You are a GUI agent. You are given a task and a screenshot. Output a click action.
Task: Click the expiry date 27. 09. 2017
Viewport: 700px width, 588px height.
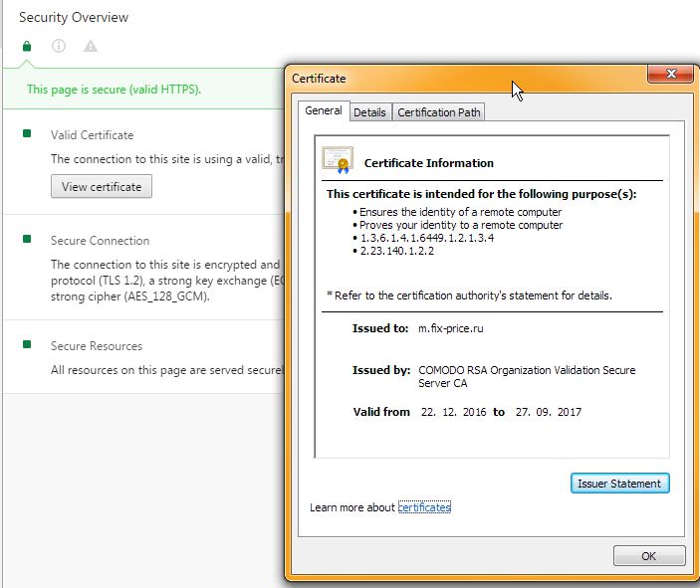click(549, 412)
